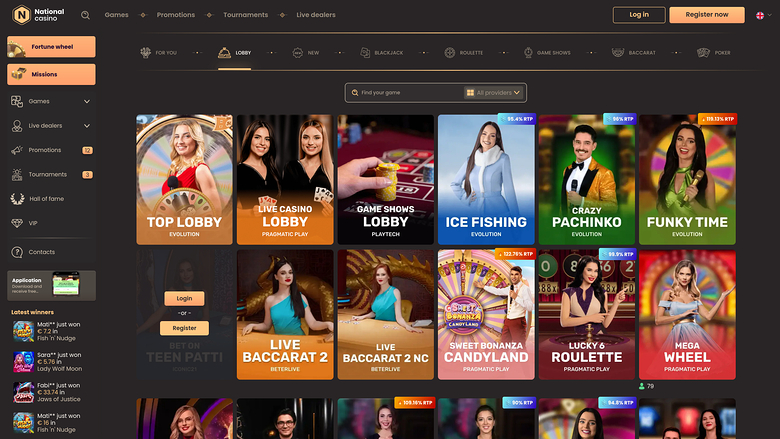Click the Jaws of Justice winner game icon
This screenshot has width=780, height=439.
coord(23,392)
